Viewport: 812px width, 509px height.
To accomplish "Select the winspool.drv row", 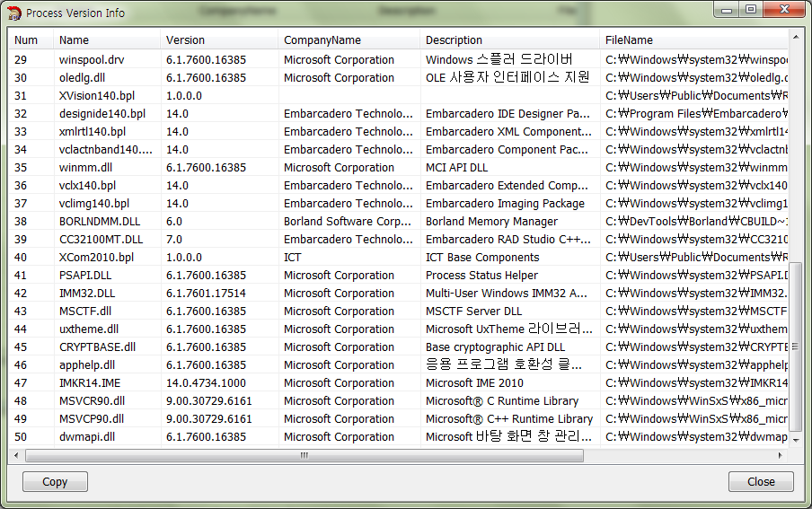I will (x=399, y=59).
